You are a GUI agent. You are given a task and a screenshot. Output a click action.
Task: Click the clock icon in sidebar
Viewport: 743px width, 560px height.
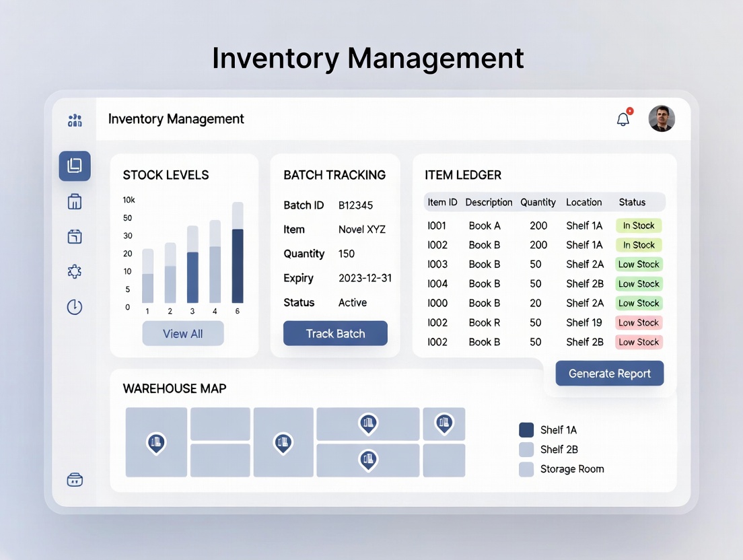[x=75, y=307]
